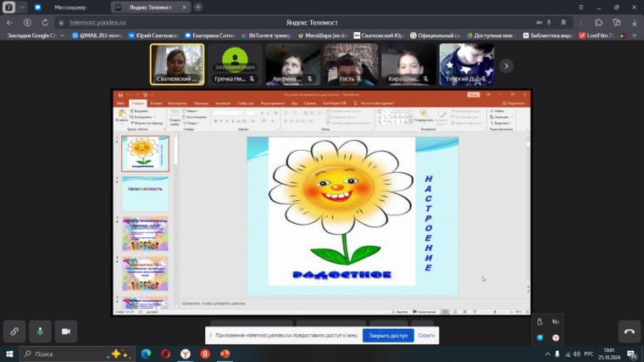Select the Гречка Ни participant tile
Screen dimensions: 644x362
pyautogui.click(x=235, y=64)
